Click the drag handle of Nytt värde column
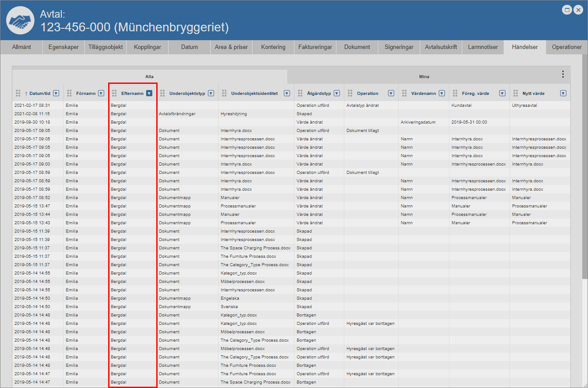Viewport: 588px width, 388px height. tap(514, 93)
